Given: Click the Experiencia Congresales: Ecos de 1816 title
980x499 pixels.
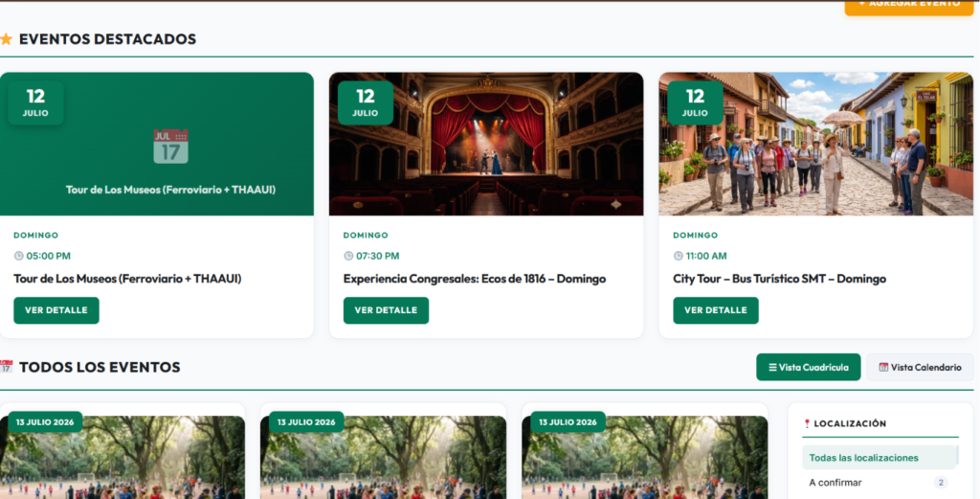Looking at the screenshot, I should (x=475, y=279).
